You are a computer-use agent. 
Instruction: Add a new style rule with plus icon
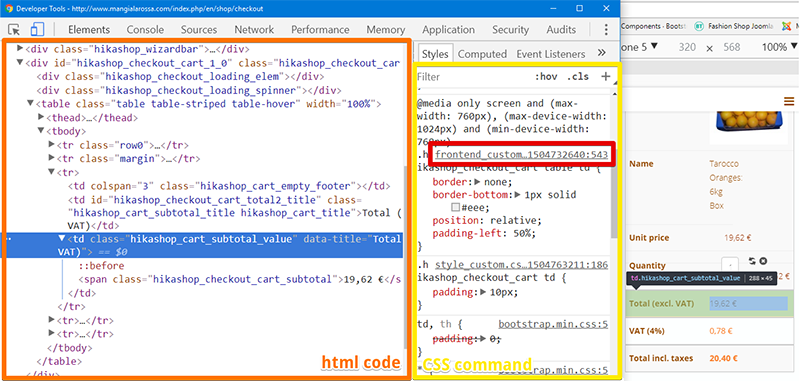tap(606, 77)
